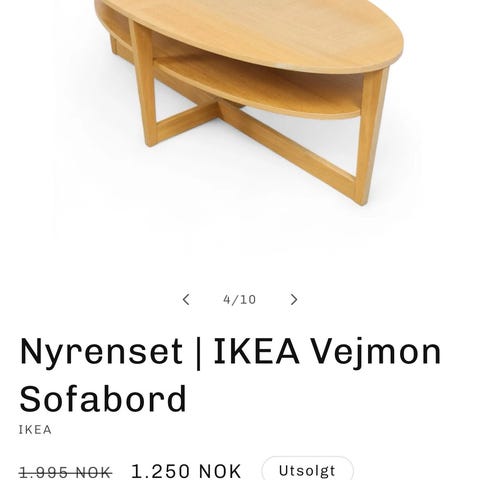Click the crossed-out 1.995 NOK price
The height and width of the screenshot is (480, 480).
click(x=66, y=472)
